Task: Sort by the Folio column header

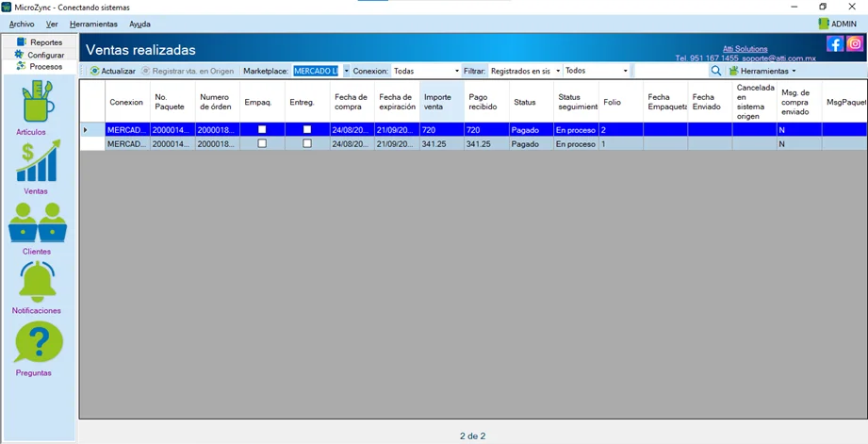Action: point(621,102)
